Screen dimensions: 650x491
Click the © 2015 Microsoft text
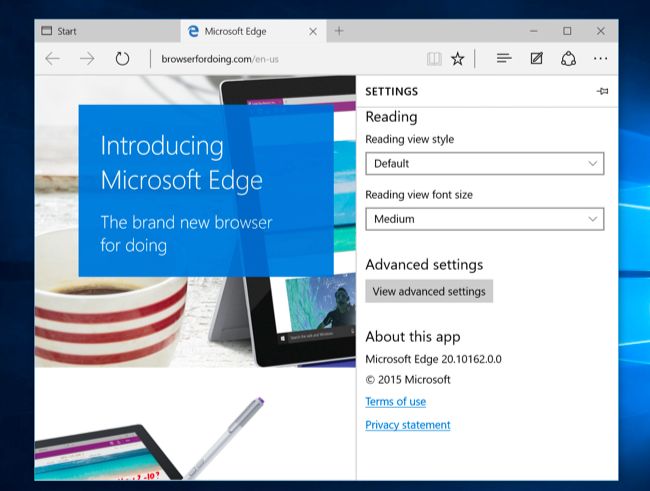[408, 379]
